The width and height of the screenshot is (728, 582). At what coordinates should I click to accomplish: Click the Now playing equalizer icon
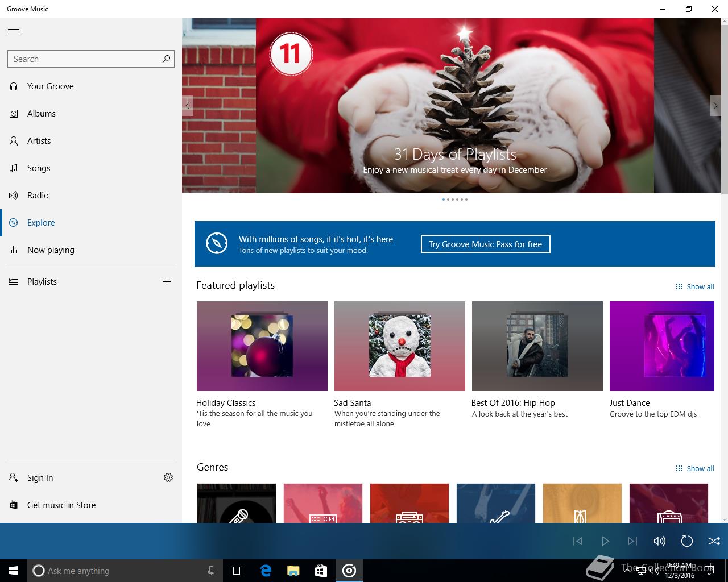14,250
